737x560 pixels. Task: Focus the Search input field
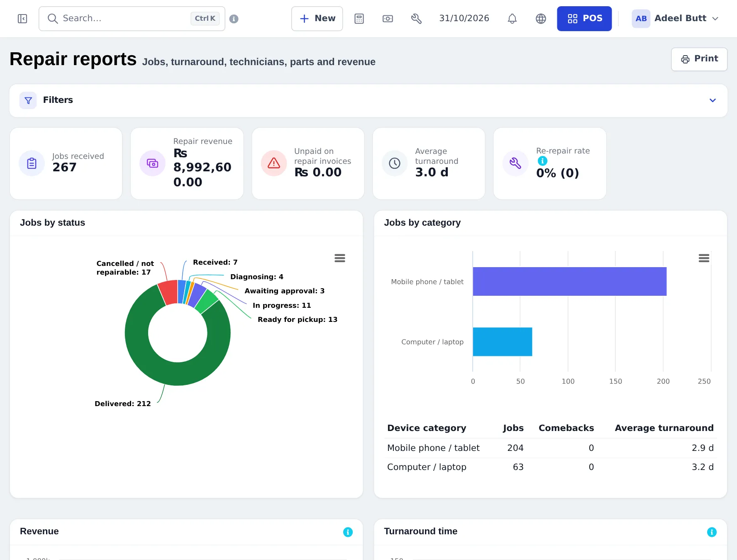tap(132, 19)
